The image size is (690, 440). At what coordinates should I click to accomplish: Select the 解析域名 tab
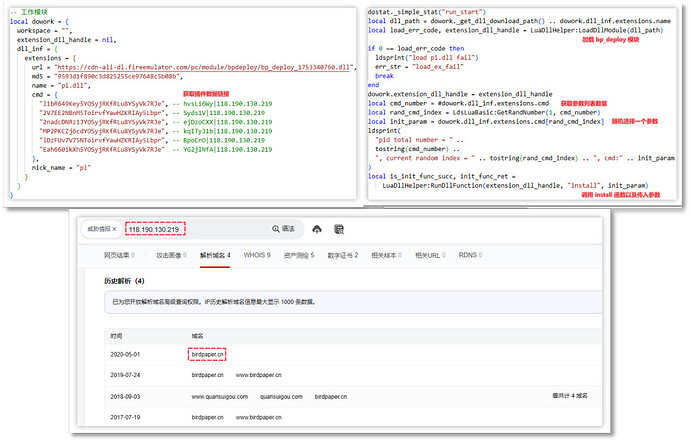[x=215, y=256]
